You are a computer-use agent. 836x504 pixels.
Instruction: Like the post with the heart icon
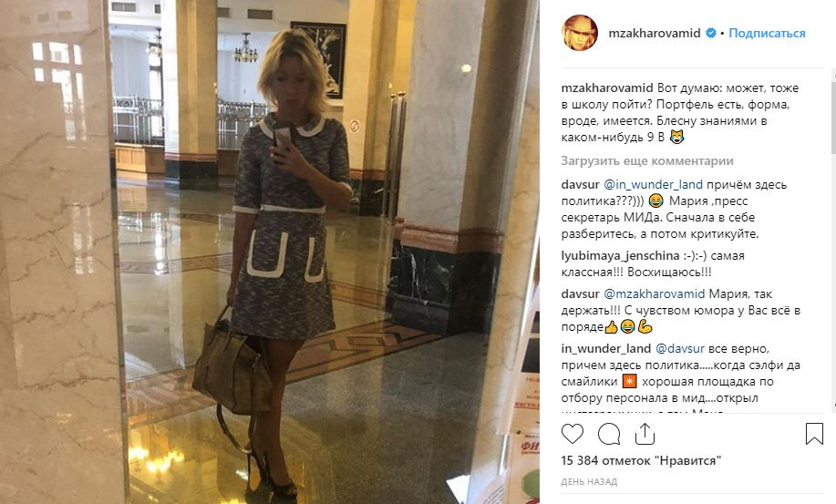point(573,434)
